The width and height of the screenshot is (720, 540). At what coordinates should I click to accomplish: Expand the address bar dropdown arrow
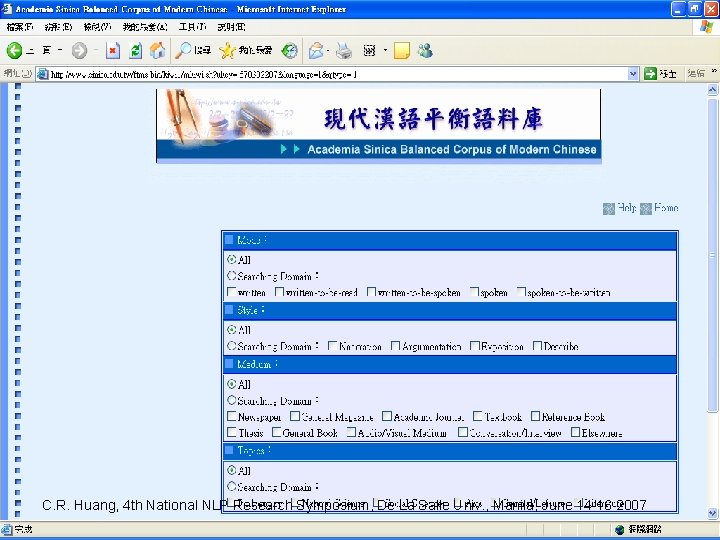633,73
